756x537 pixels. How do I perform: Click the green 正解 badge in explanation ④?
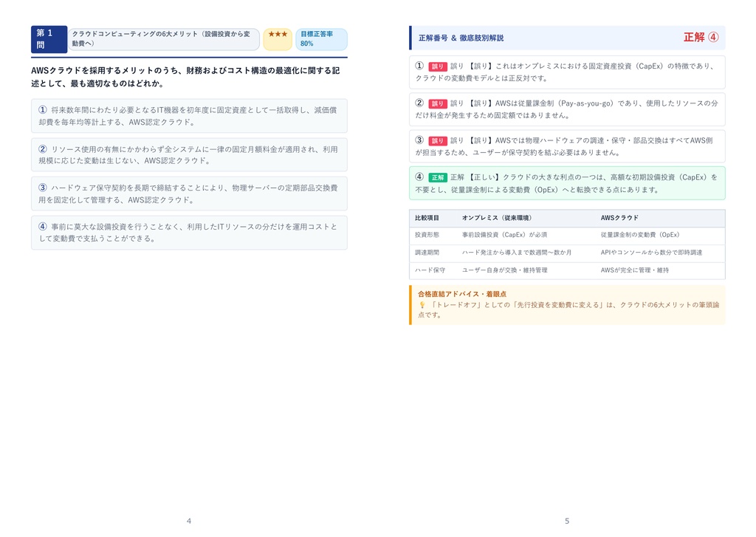pyautogui.click(x=437, y=177)
